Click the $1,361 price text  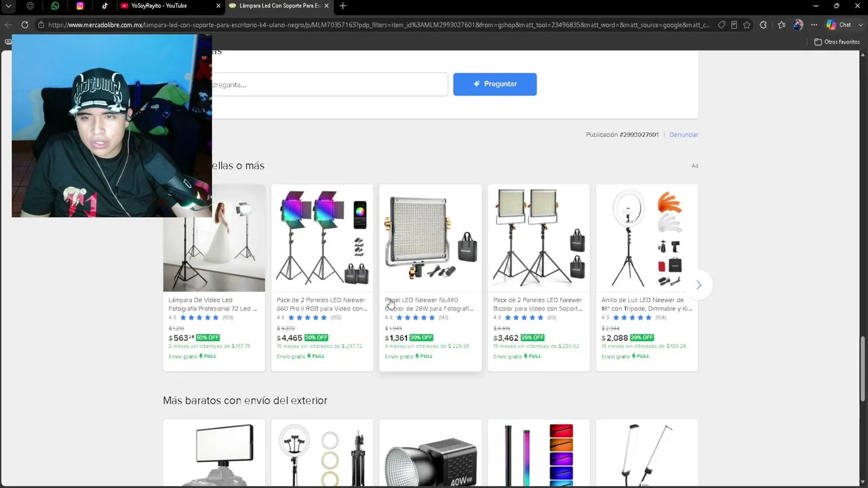tap(396, 338)
